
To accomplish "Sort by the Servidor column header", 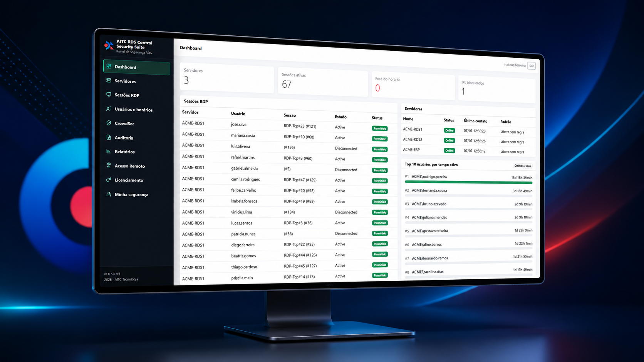I will 190,112.
